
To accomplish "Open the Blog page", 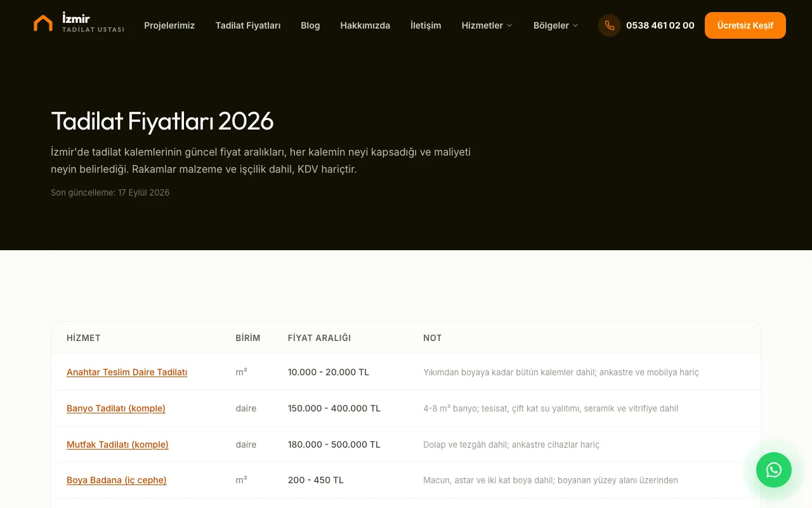I will coord(310,25).
